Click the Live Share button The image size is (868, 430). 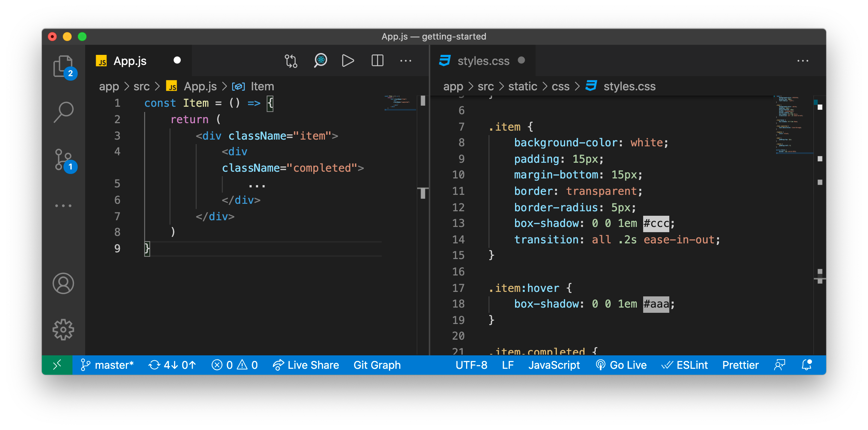[x=306, y=365]
